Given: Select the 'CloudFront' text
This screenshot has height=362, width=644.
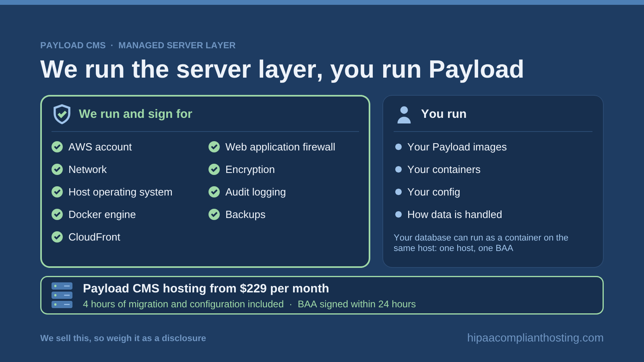Looking at the screenshot, I should 94,237.
